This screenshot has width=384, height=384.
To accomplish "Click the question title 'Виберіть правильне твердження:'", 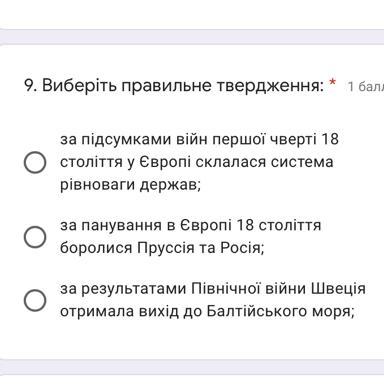I will coord(183,86).
